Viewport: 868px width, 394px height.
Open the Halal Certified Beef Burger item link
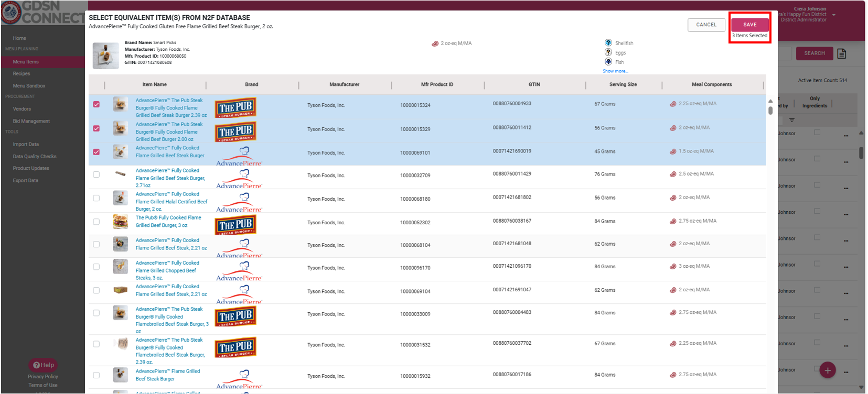172,202
